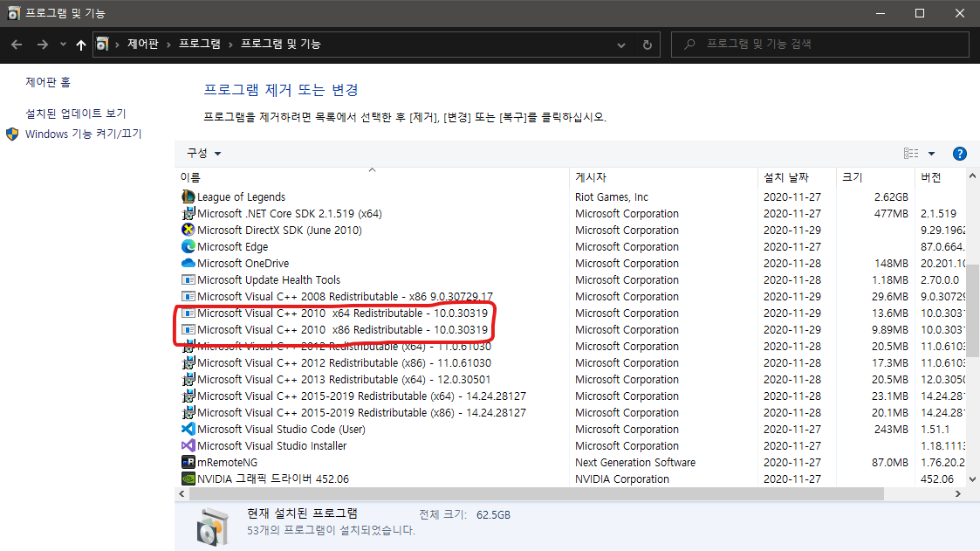Viewport: 980px width, 551px height.
Task: Click the Microsoft Update Health Tools icon
Action: point(188,279)
